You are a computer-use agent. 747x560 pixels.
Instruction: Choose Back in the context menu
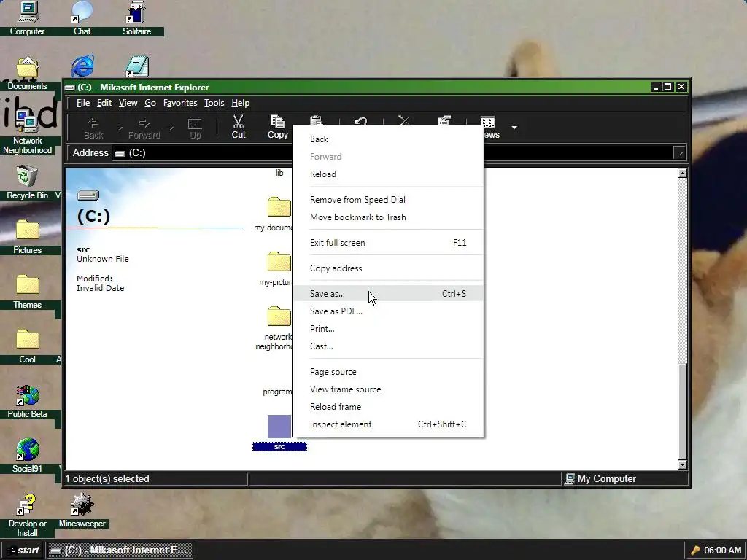(388, 139)
